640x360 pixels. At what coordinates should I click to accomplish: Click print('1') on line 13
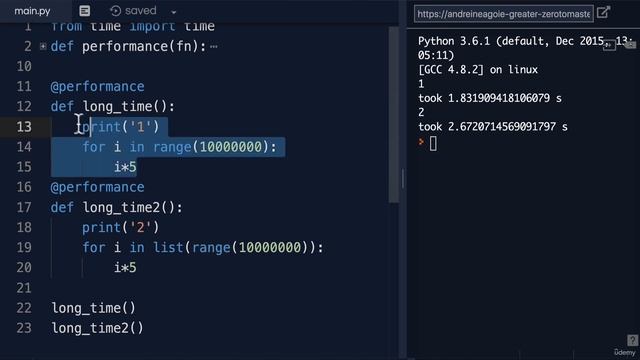point(120,127)
